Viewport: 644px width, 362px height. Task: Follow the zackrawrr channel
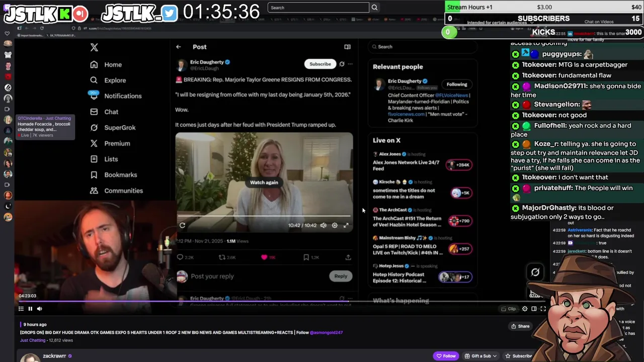(x=446, y=356)
